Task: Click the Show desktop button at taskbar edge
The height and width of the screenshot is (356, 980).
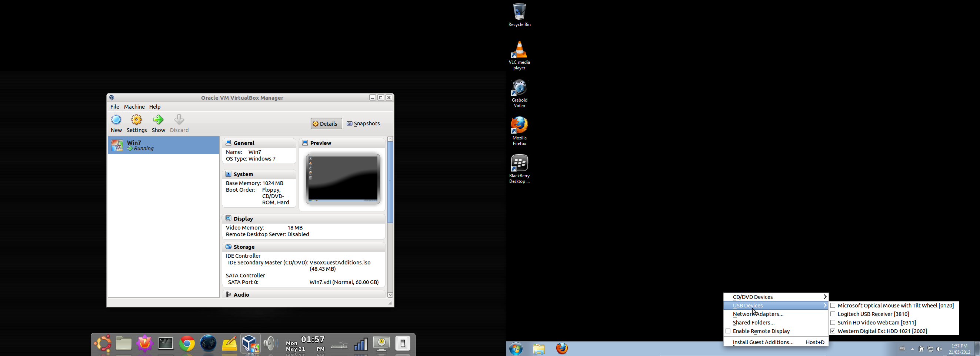Action: click(977, 349)
